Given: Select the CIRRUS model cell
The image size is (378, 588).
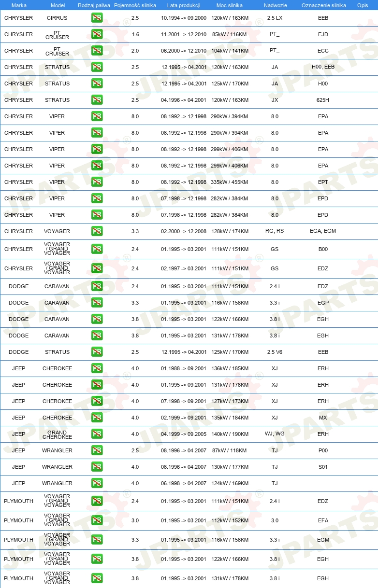Looking at the screenshot, I should pyautogui.click(x=57, y=18).
